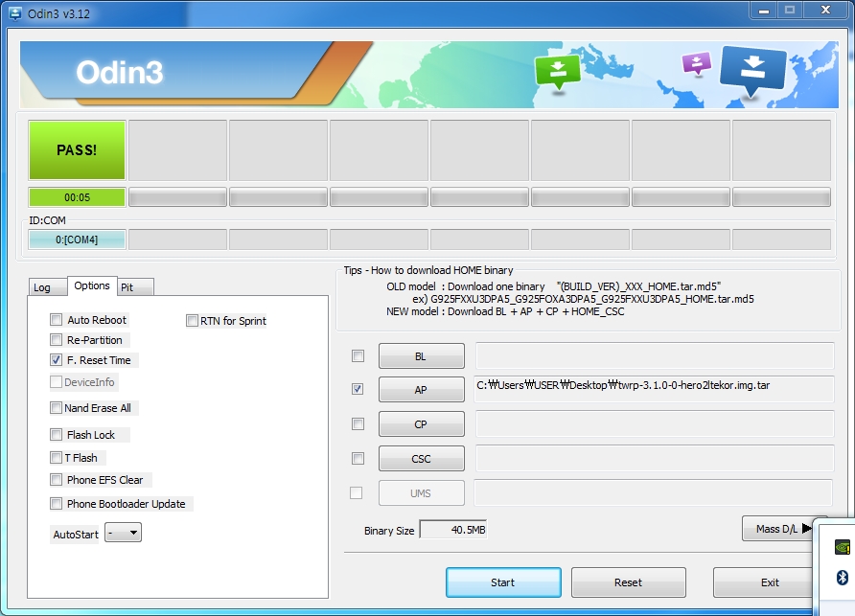Click the AP file button
855x616 pixels.
point(422,390)
